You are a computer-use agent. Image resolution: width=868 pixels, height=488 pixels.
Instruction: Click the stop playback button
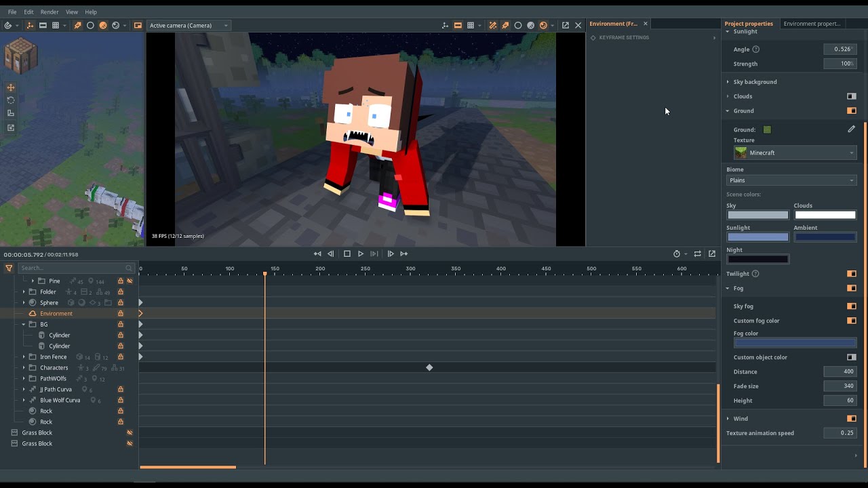347,253
